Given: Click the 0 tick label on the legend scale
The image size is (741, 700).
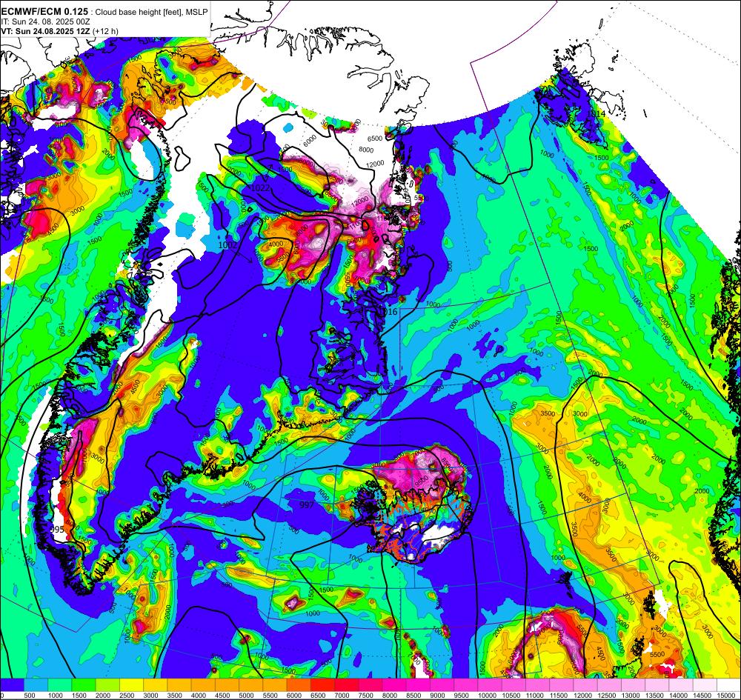Looking at the screenshot, I should 2,696.
